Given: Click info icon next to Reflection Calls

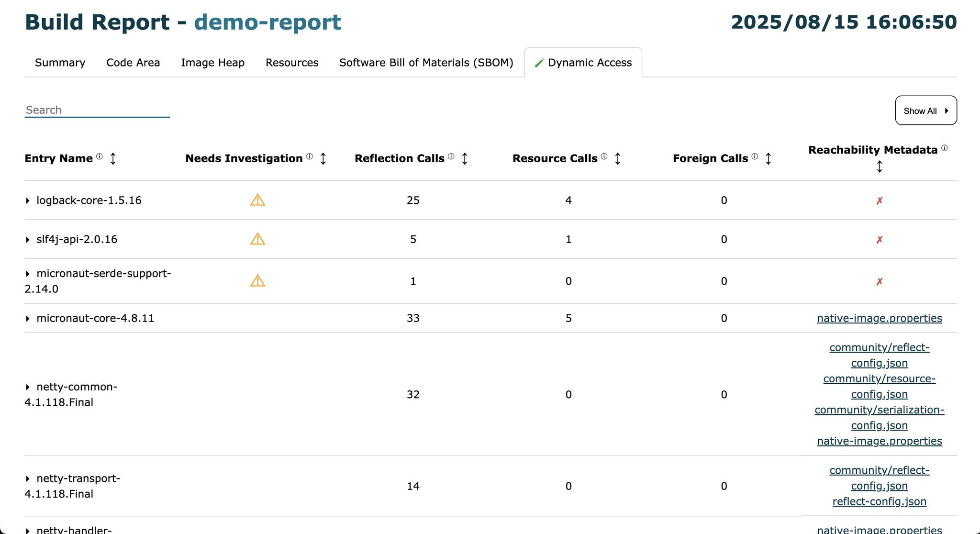Looking at the screenshot, I should click(x=451, y=156).
